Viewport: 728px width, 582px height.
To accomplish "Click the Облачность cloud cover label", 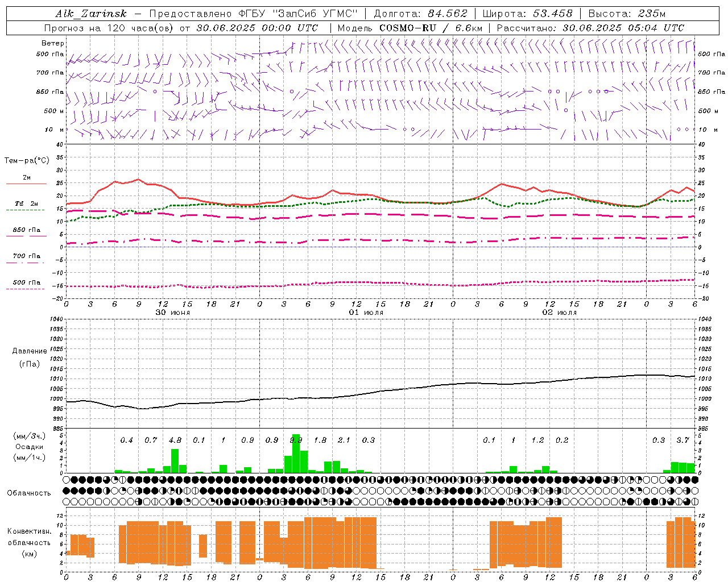I will [x=29, y=493].
